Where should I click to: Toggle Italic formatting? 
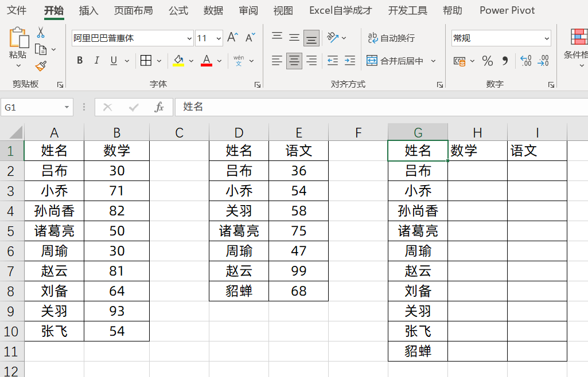97,60
